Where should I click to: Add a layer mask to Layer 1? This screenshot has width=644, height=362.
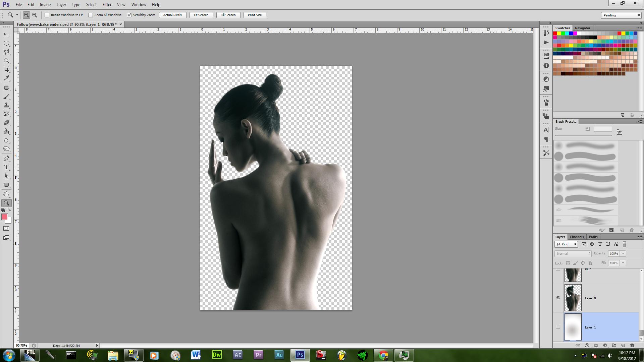click(x=596, y=345)
